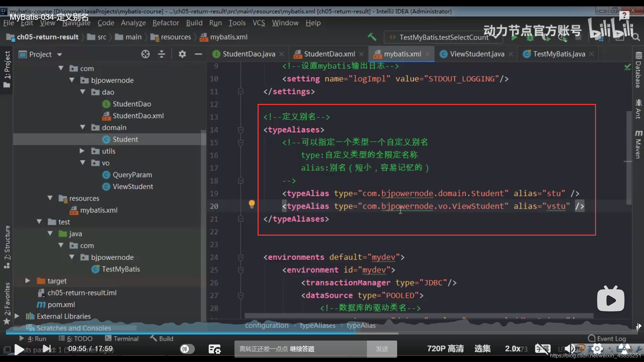Image resolution: width=644 pixels, height=362 pixels.
Task: Close the StudentDao.java tab
Action: click(x=282, y=54)
